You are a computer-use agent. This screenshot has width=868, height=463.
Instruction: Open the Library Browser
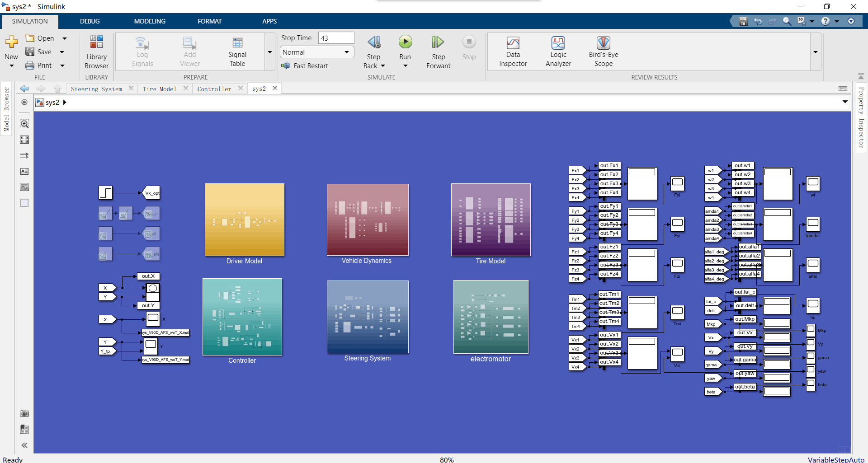click(96, 52)
